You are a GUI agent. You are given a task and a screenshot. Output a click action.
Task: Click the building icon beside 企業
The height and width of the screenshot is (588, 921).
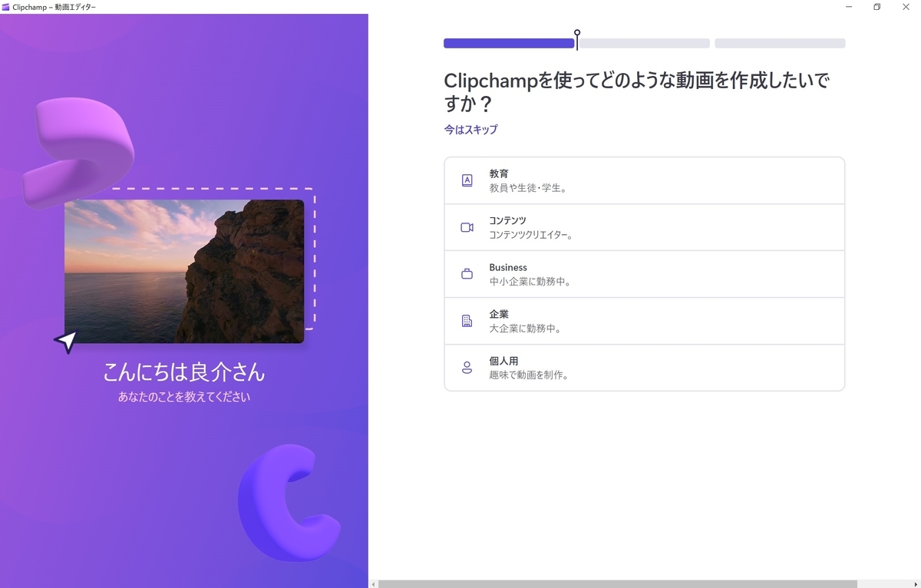click(x=467, y=321)
